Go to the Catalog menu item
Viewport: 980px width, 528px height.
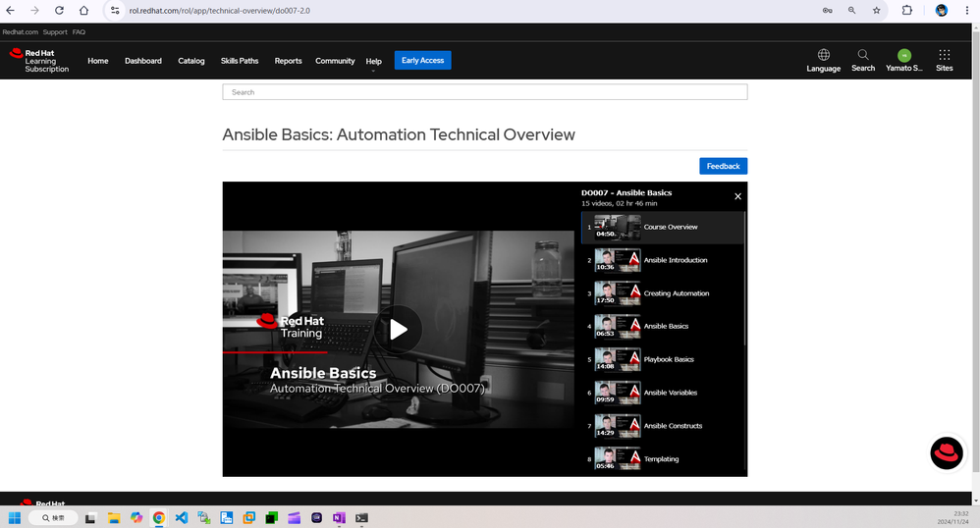[x=191, y=61]
